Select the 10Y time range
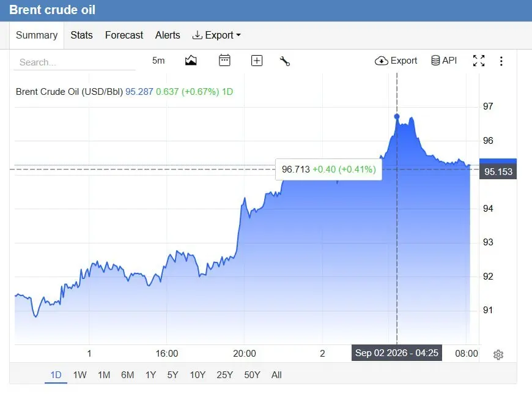The image size is (532, 394). coord(198,375)
